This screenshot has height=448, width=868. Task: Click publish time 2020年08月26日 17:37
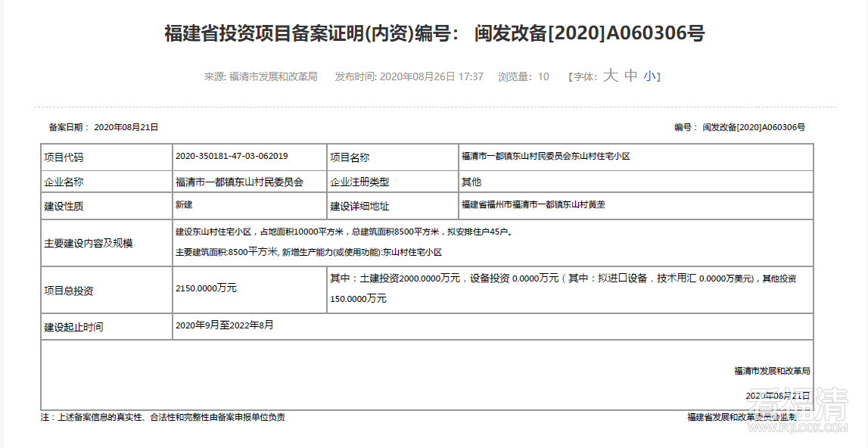(x=431, y=76)
